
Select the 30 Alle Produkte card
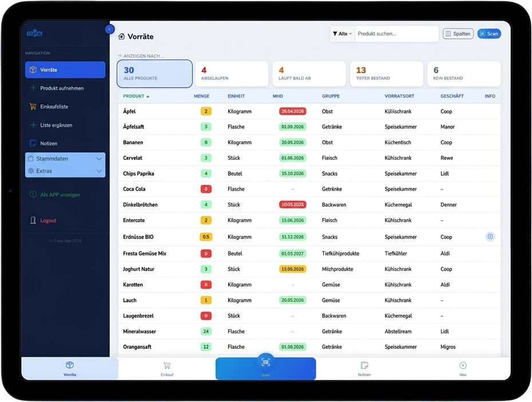coord(154,74)
